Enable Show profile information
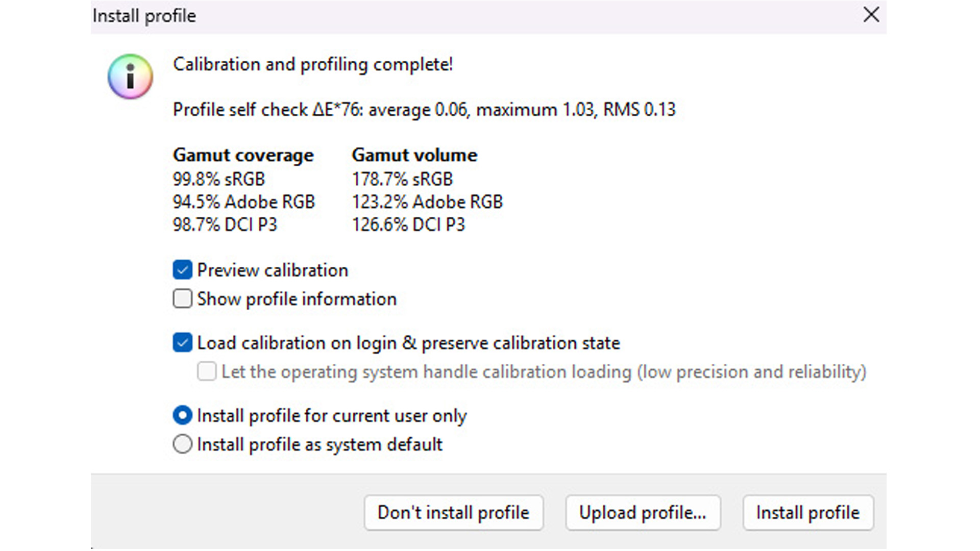Image resolution: width=980 pixels, height=551 pixels. pyautogui.click(x=182, y=299)
